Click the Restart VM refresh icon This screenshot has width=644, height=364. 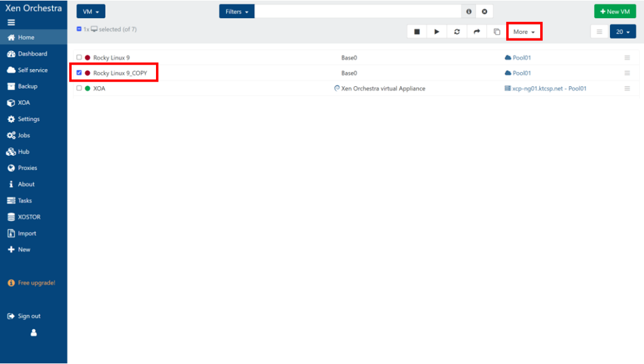457,32
